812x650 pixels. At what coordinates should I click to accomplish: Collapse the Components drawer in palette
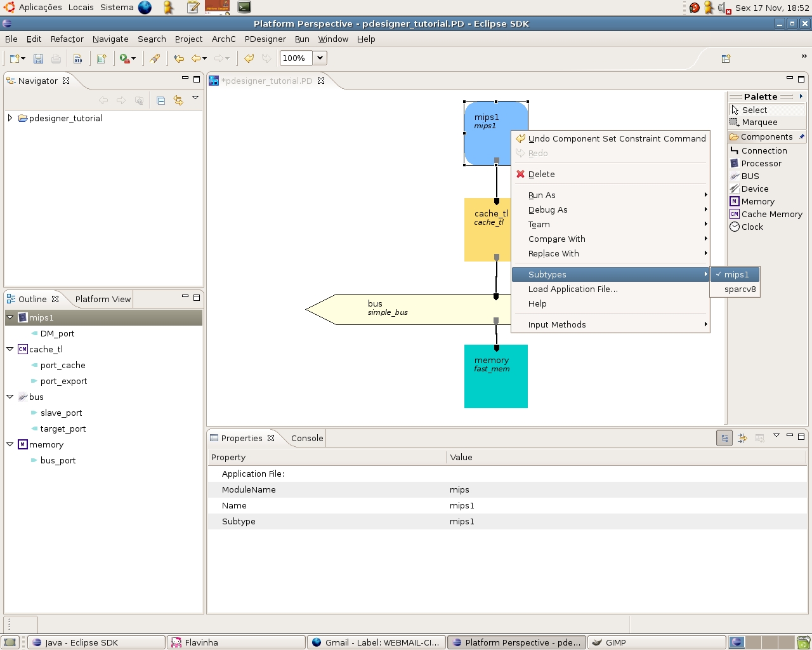[761, 137]
